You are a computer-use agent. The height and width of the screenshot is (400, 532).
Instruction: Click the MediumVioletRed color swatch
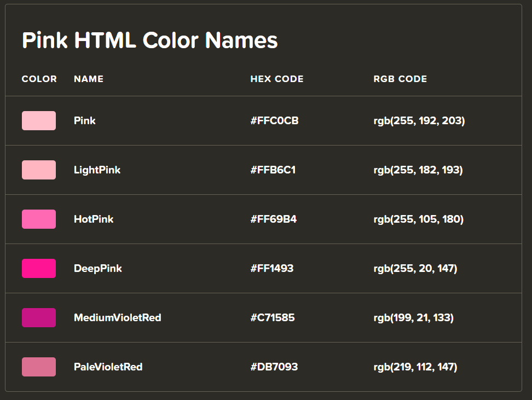click(39, 318)
